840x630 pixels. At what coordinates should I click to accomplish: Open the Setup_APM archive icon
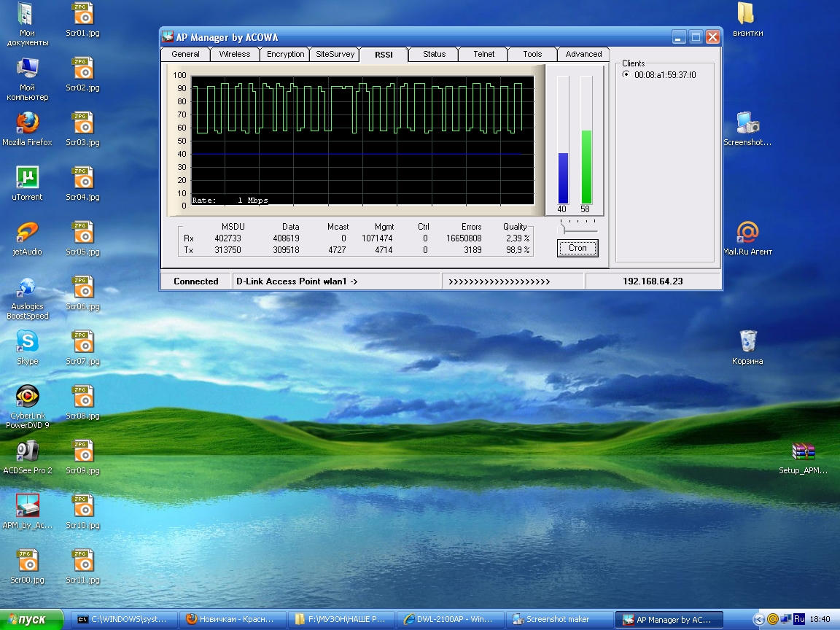click(x=803, y=451)
